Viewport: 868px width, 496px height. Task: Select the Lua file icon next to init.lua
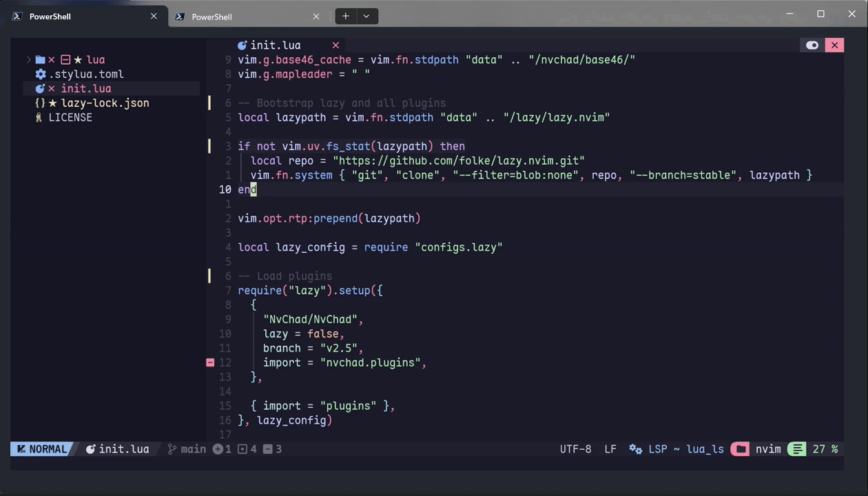[40, 88]
